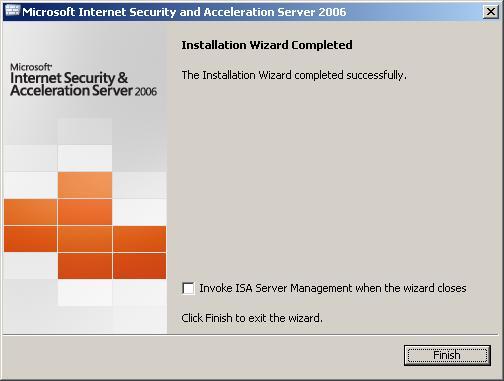Open the system menu via the title bar icon

click(x=13, y=11)
